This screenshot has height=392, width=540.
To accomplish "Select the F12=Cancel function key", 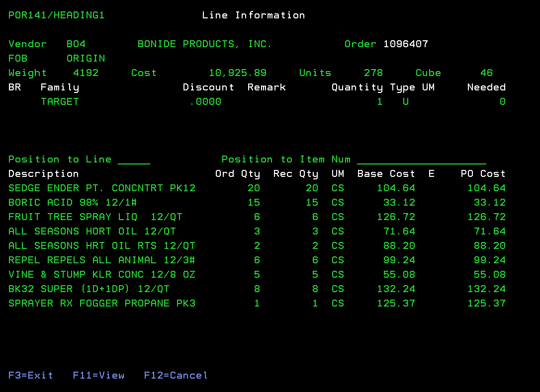I will [x=176, y=376].
